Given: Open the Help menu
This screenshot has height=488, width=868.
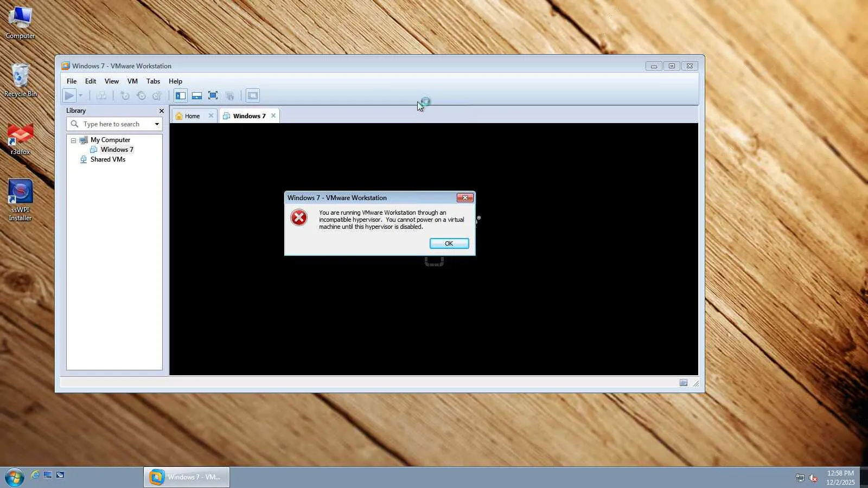Looking at the screenshot, I should tap(175, 81).
